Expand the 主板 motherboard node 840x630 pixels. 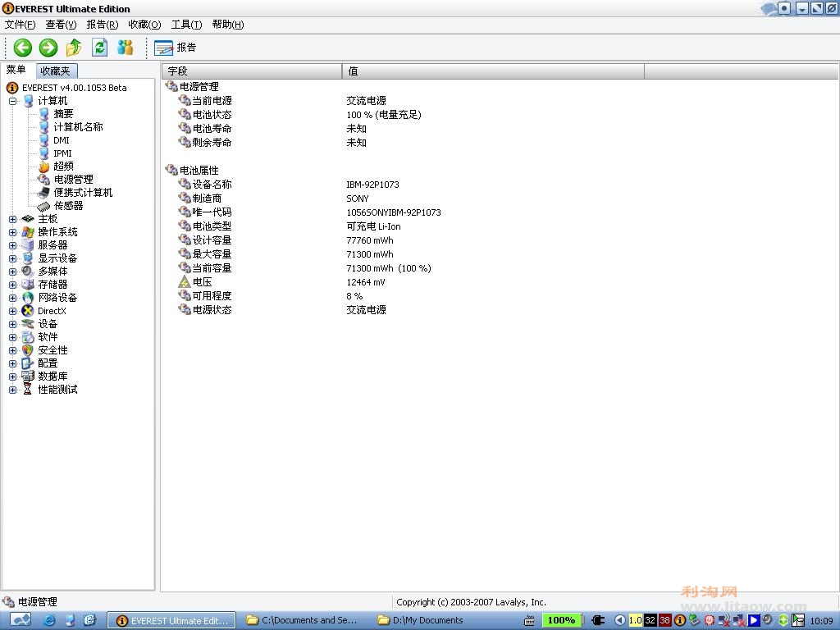tap(13, 219)
